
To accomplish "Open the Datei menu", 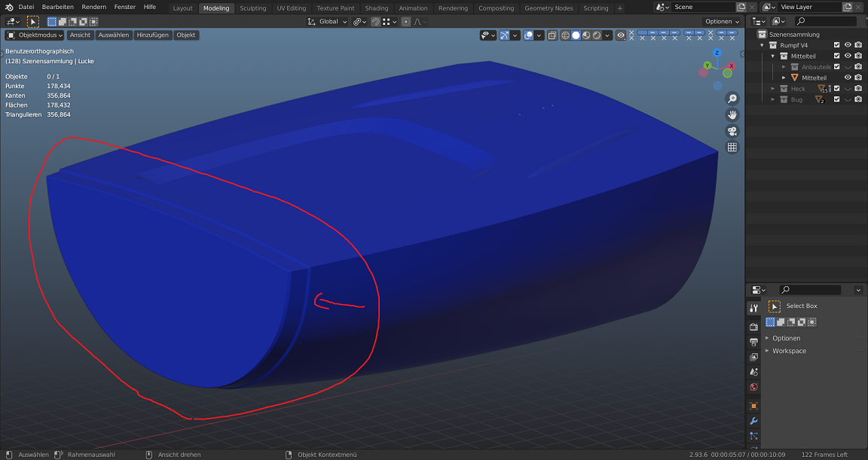I will point(26,8).
